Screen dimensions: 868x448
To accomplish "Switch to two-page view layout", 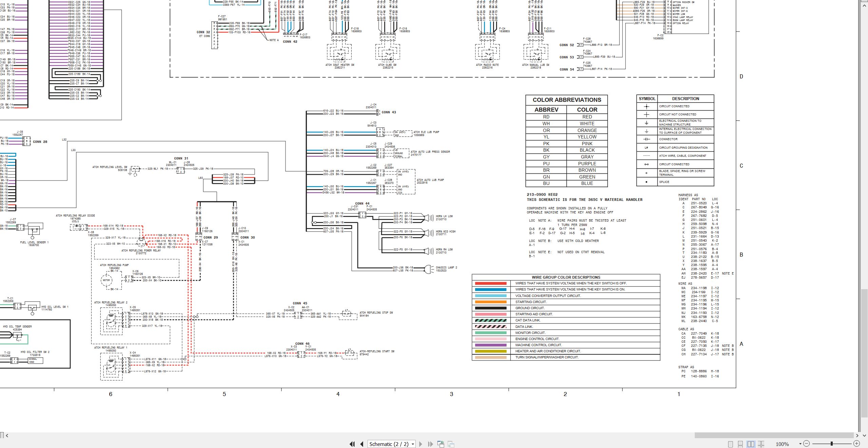I will [751, 444].
